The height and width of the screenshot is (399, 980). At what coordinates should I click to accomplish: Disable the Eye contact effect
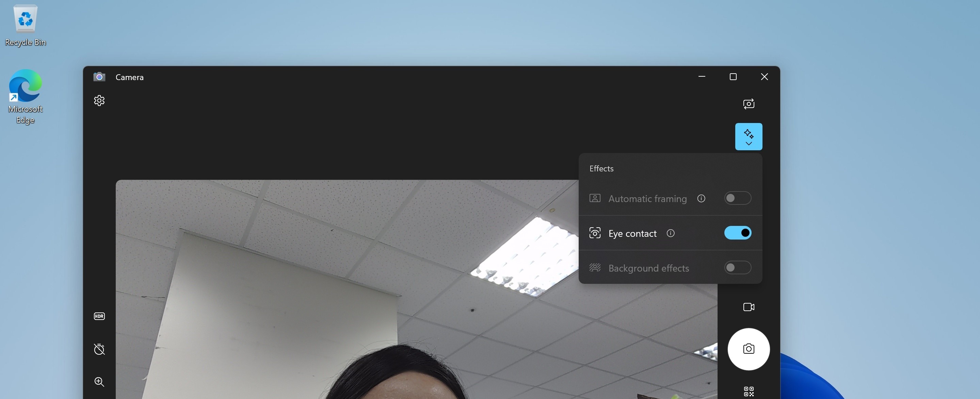click(737, 233)
